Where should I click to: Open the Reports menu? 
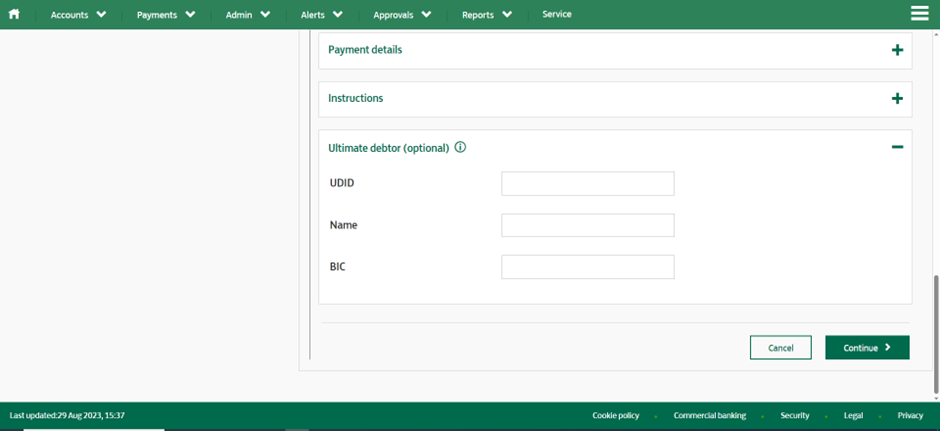coord(487,15)
